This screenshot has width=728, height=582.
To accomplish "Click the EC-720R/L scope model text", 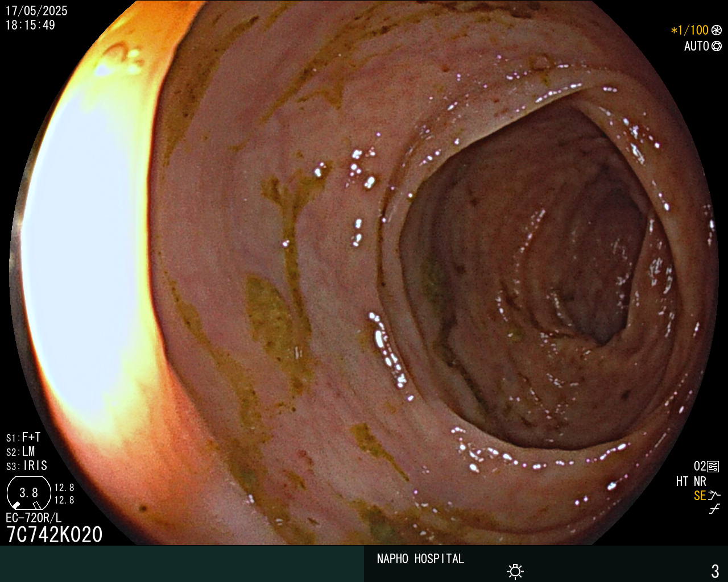I will click(x=34, y=518).
